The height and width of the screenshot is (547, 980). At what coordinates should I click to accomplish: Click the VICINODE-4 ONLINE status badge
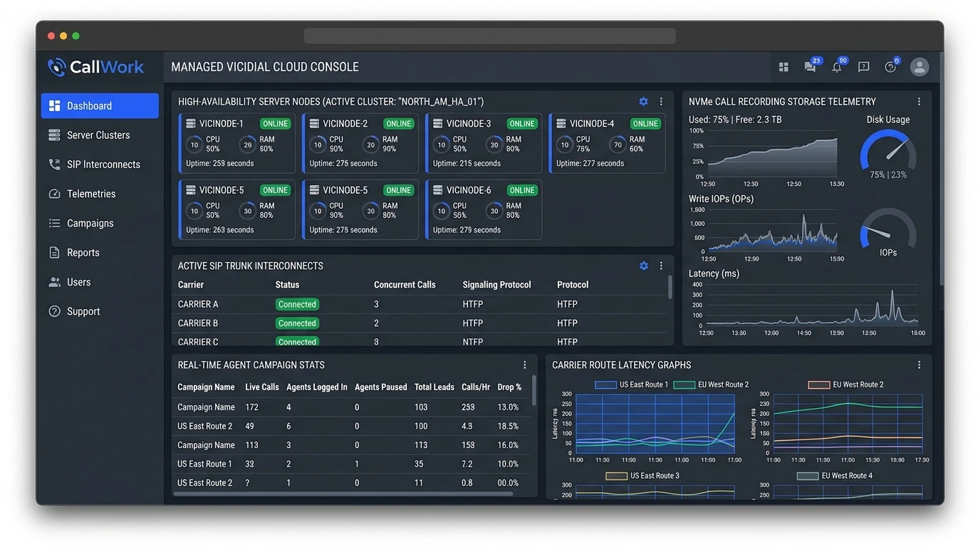pyautogui.click(x=645, y=124)
